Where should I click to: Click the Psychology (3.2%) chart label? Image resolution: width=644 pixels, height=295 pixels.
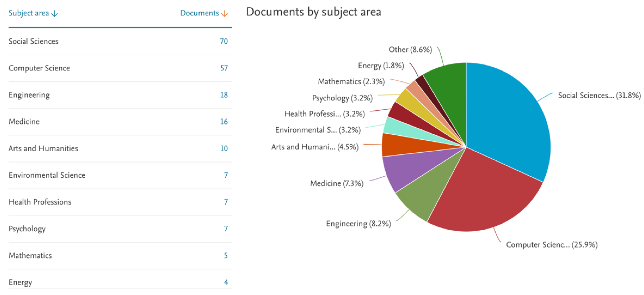342,98
